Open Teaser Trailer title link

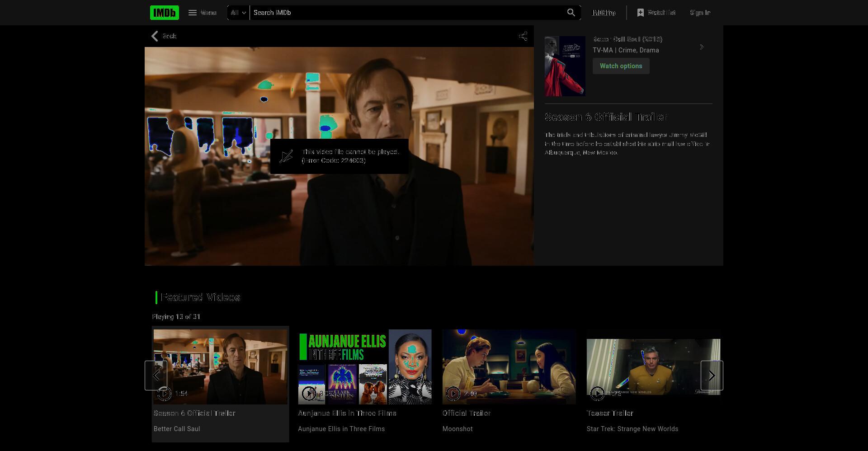(610, 413)
